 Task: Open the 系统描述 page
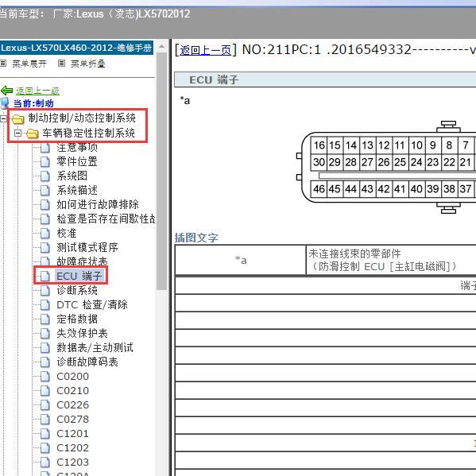pyautogui.click(x=77, y=190)
